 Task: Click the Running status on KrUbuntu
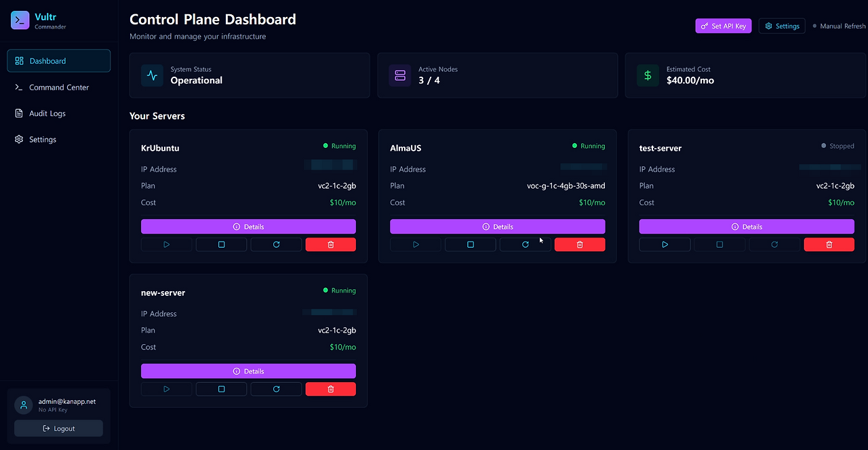pos(340,146)
